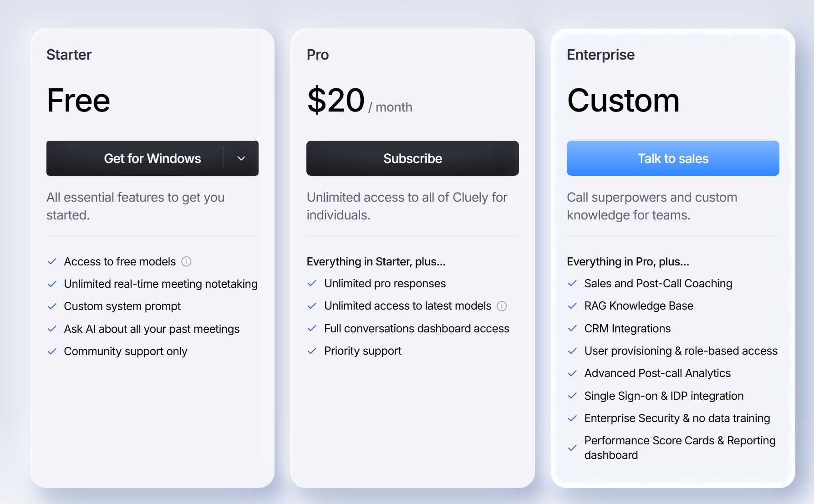Select the Starter plan title
This screenshot has height=504, width=814.
(69, 55)
